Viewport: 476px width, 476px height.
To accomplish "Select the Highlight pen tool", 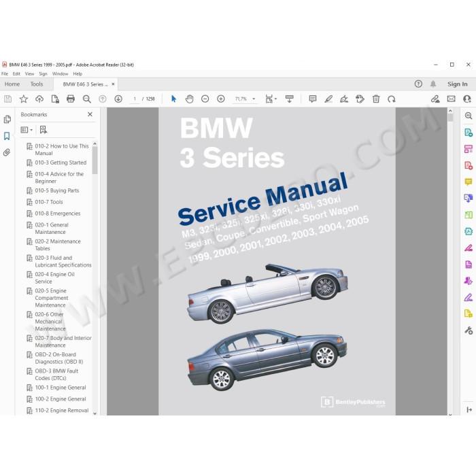I will tap(328, 99).
